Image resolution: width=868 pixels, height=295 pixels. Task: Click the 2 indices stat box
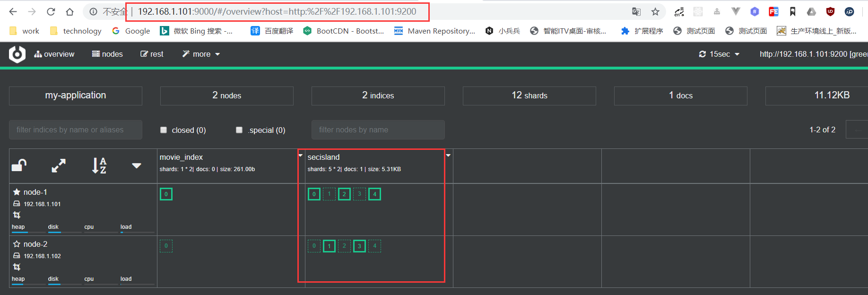pyautogui.click(x=378, y=95)
